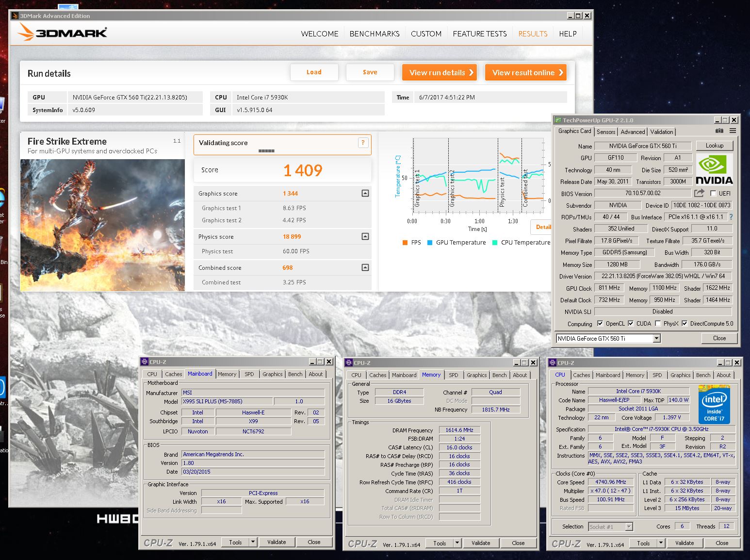This screenshot has height=560, width=750.
Task: Select SPD tab in Mainboard CPU-Z window
Action: point(249,374)
